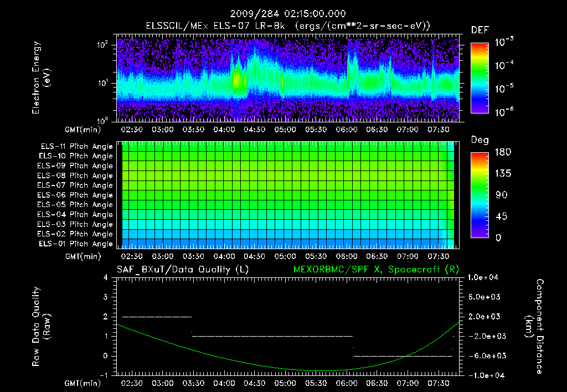
Task: Click the Component Distance (km) axis label
Action: click(534, 327)
